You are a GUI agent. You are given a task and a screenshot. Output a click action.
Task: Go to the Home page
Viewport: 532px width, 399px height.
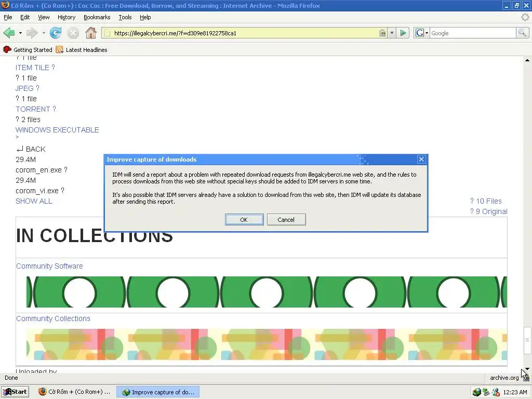click(x=90, y=33)
